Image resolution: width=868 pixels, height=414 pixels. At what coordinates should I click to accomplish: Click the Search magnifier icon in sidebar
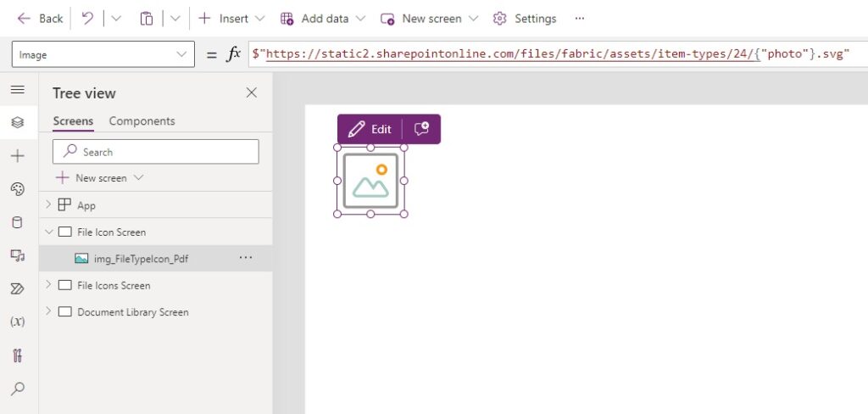(x=17, y=389)
